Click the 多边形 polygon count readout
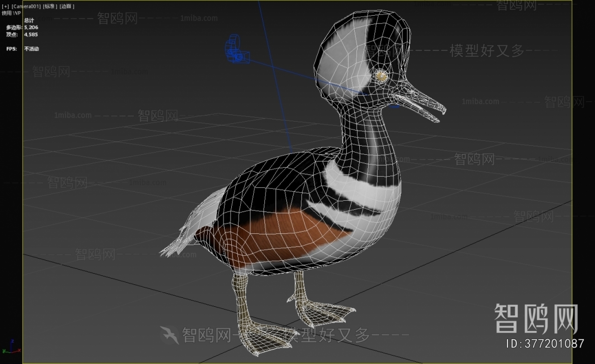Screen dimensions: 595x364 [22, 27]
